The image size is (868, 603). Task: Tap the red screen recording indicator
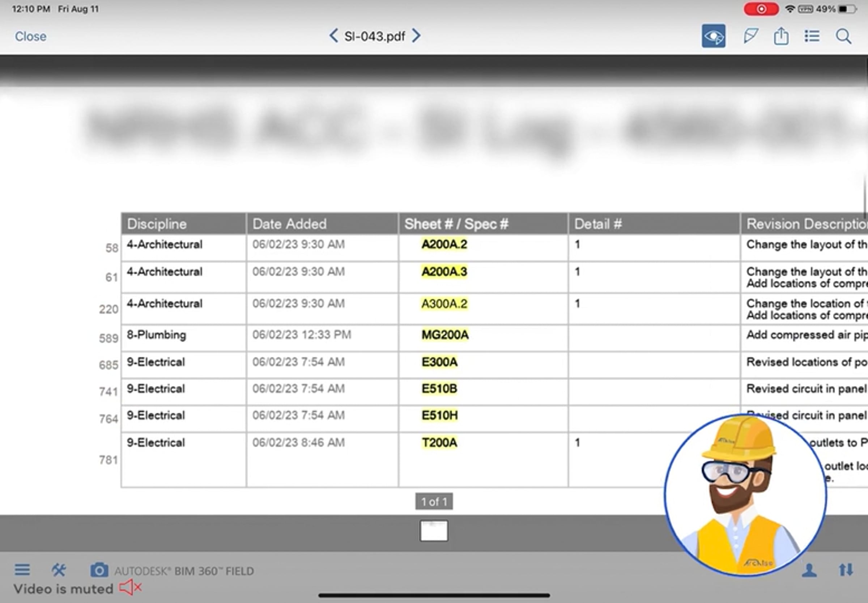(x=761, y=9)
